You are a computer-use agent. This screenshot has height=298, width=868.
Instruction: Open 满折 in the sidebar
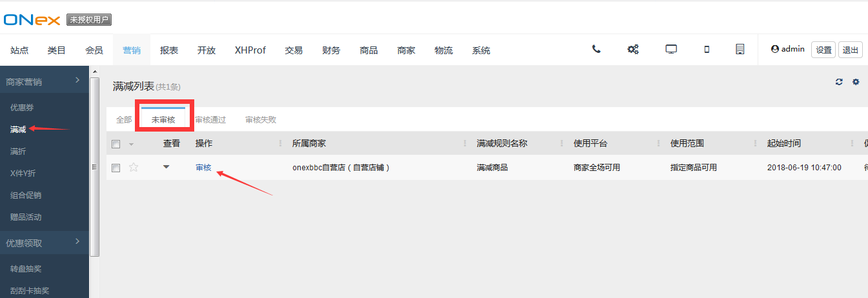click(18, 152)
